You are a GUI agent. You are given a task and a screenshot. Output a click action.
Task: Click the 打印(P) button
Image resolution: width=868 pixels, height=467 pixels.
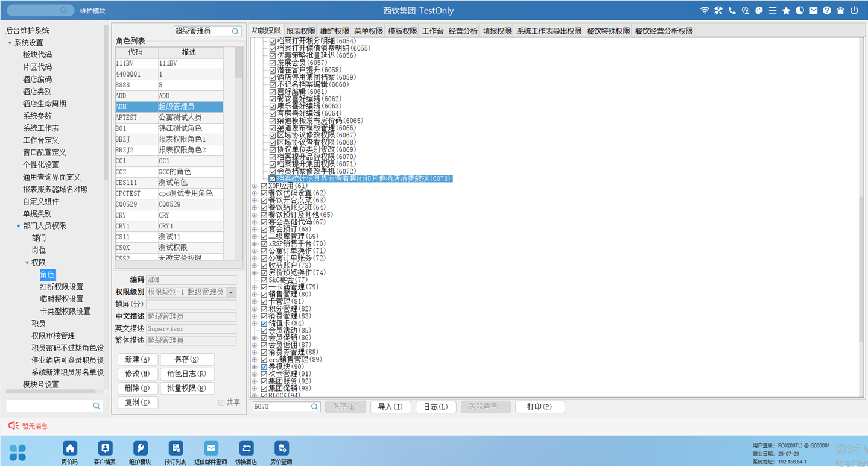coord(539,407)
